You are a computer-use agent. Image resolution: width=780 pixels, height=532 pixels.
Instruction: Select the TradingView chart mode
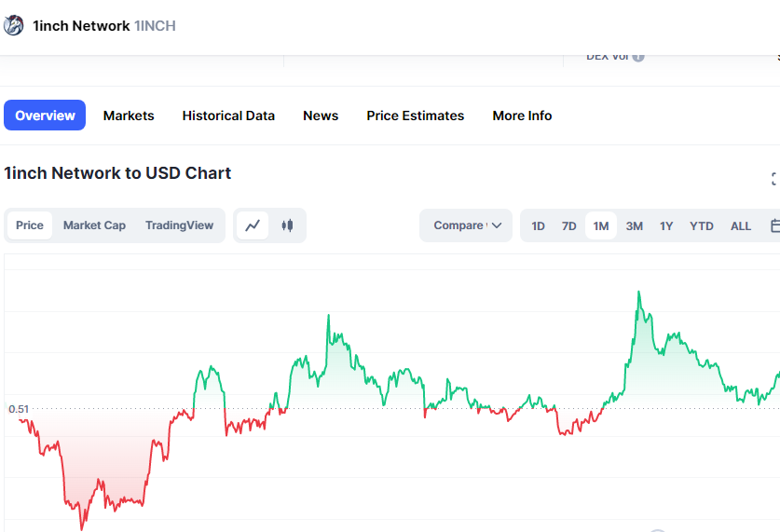click(x=180, y=225)
